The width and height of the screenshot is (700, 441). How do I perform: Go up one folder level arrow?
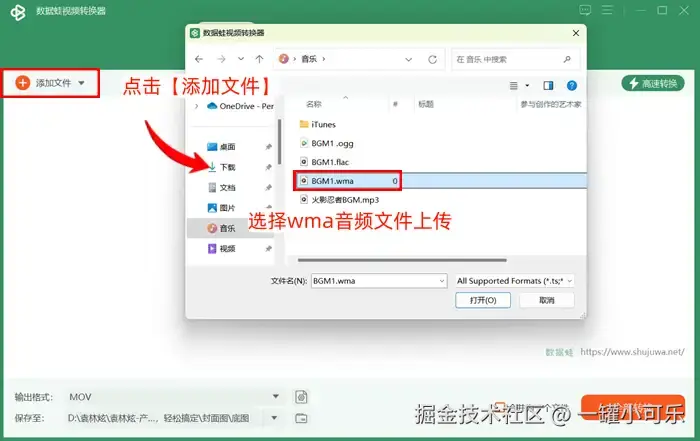coord(259,59)
